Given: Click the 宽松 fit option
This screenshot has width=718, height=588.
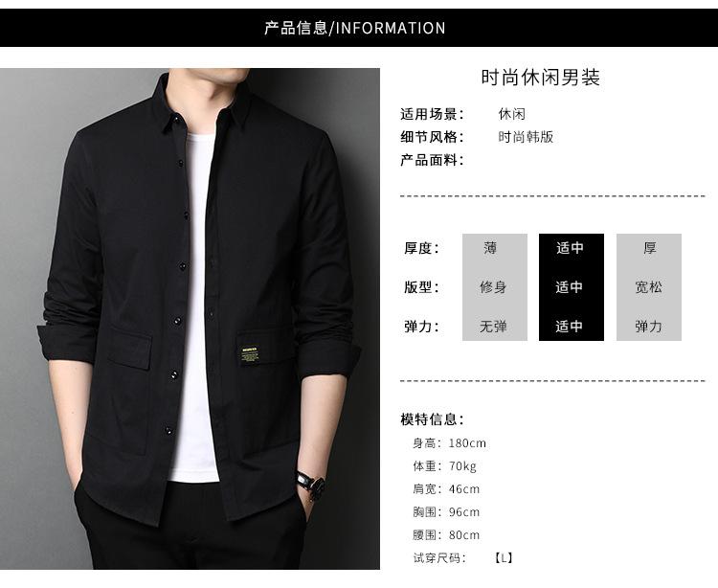Looking at the screenshot, I should [x=649, y=287].
